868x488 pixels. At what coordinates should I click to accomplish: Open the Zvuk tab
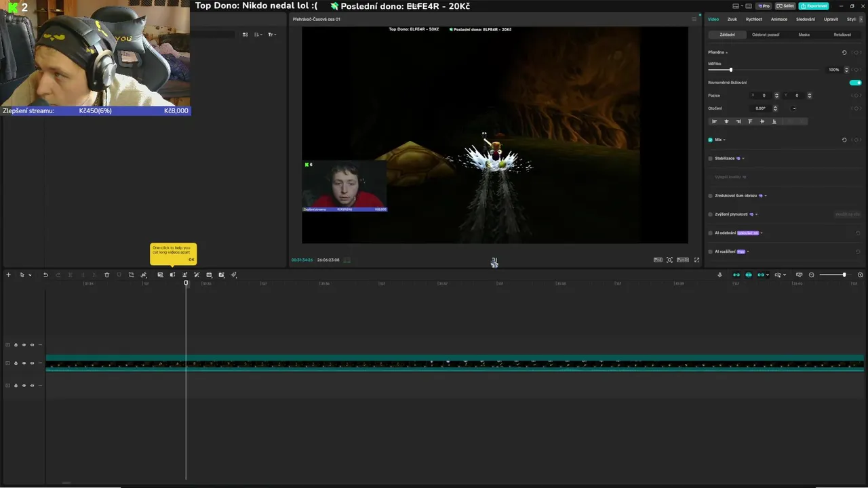click(x=732, y=19)
